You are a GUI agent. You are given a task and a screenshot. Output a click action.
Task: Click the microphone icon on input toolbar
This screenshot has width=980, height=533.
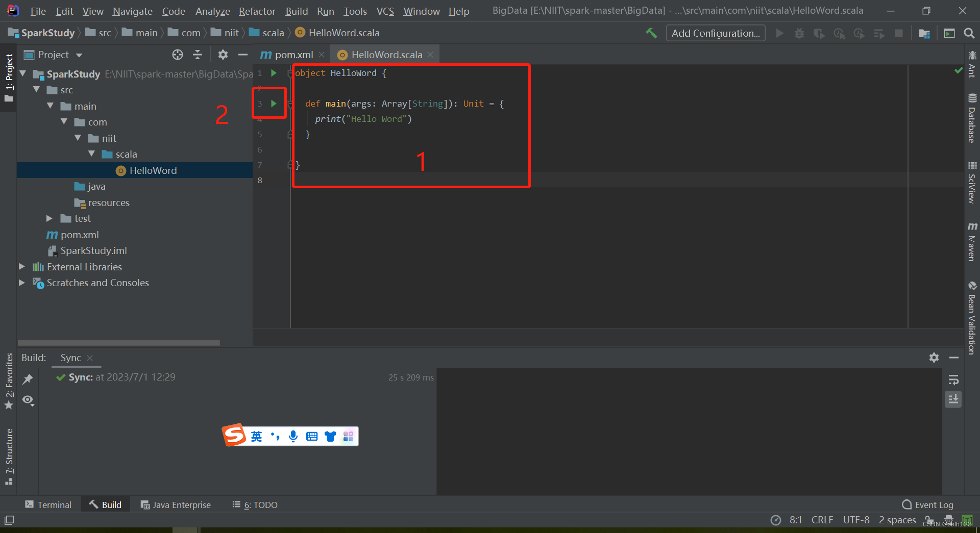click(x=293, y=436)
